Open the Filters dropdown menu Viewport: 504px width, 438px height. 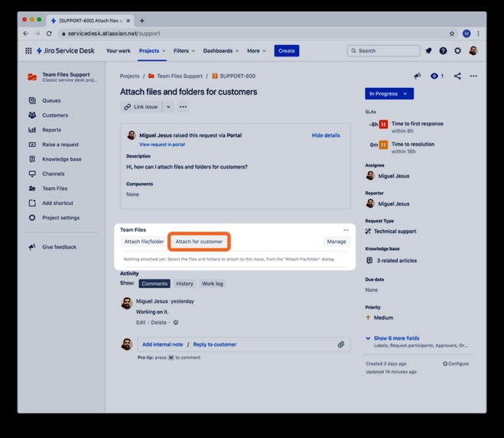click(x=184, y=50)
